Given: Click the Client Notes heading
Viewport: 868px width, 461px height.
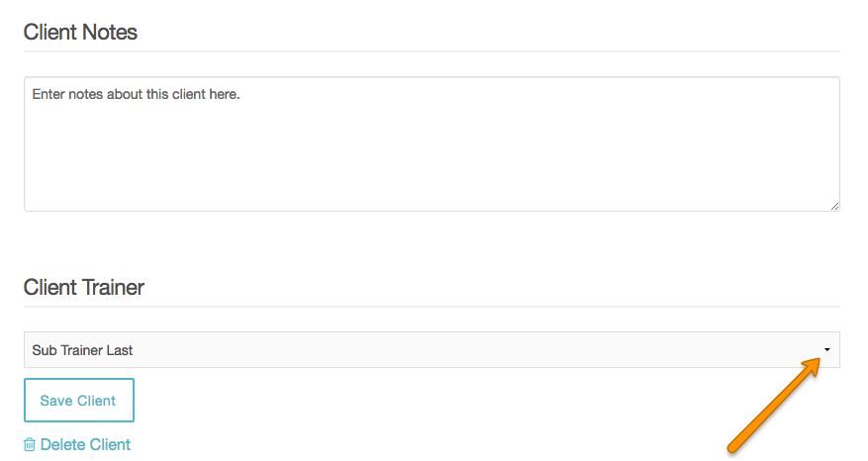Looking at the screenshot, I should [x=80, y=32].
